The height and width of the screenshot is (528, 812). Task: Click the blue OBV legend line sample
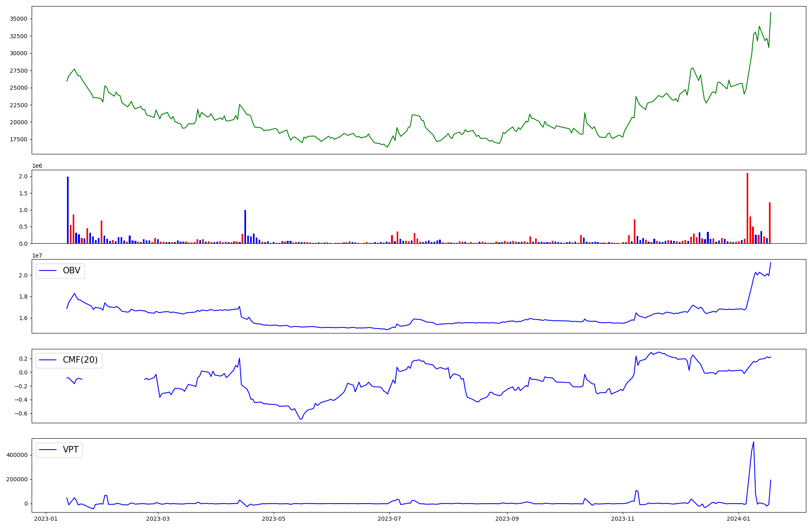[48, 271]
